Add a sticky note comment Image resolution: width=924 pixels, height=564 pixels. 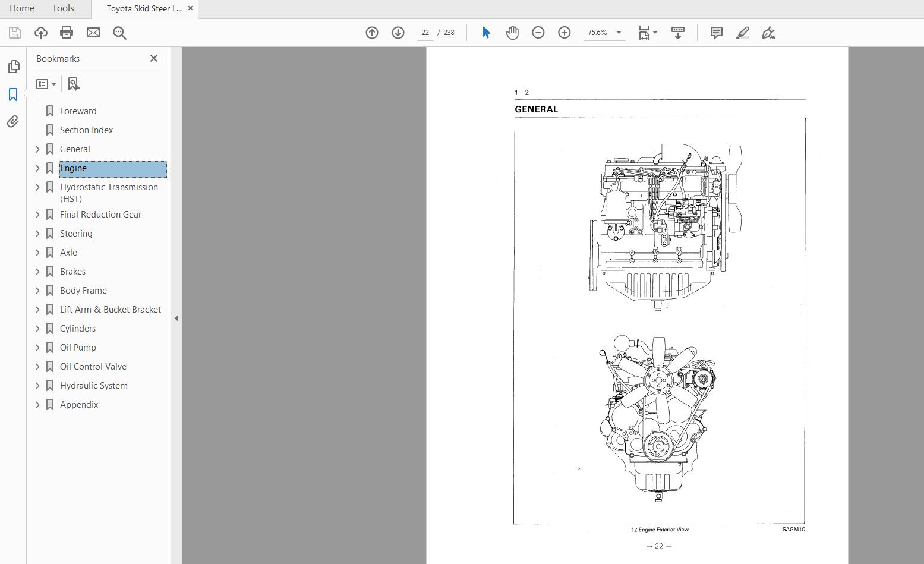[716, 33]
